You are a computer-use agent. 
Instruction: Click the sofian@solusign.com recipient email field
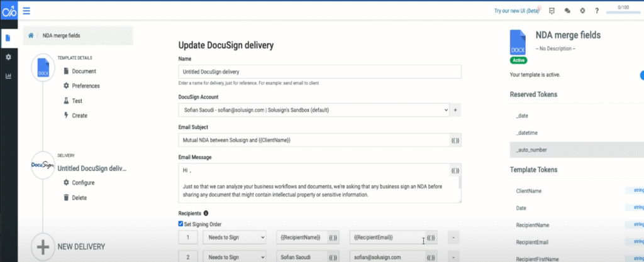pos(387,257)
